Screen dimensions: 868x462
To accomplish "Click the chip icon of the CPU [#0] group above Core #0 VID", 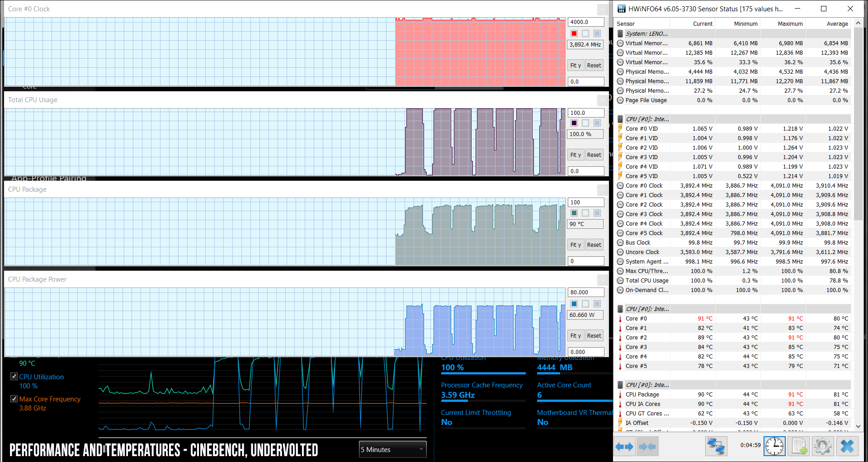I will [x=620, y=119].
